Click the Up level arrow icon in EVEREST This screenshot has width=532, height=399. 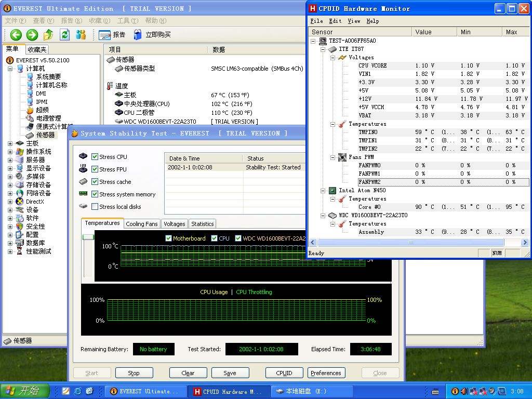[x=48, y=35]
